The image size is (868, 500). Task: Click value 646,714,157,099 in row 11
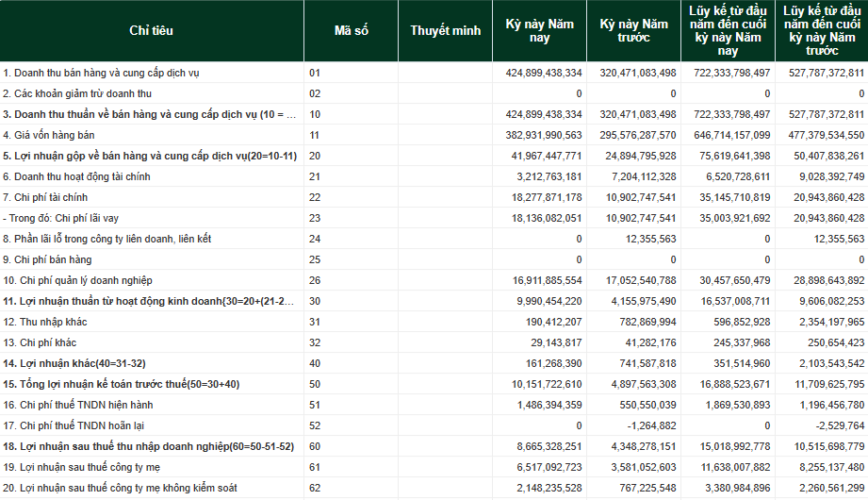tap(732, 135)
